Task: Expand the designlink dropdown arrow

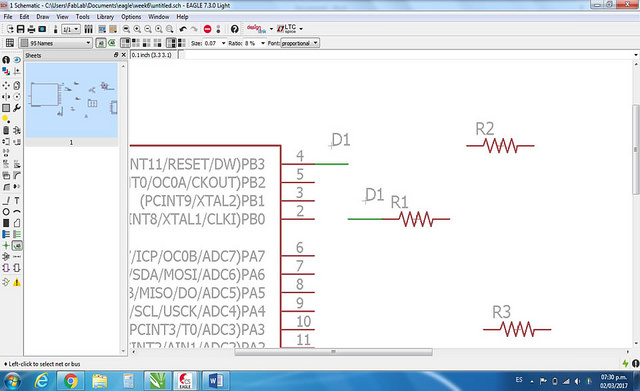Action: point(271,29)
